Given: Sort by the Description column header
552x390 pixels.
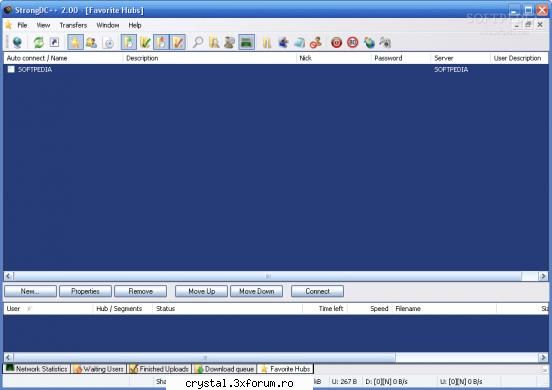Looking at the screenshot, I should [210, 58].
